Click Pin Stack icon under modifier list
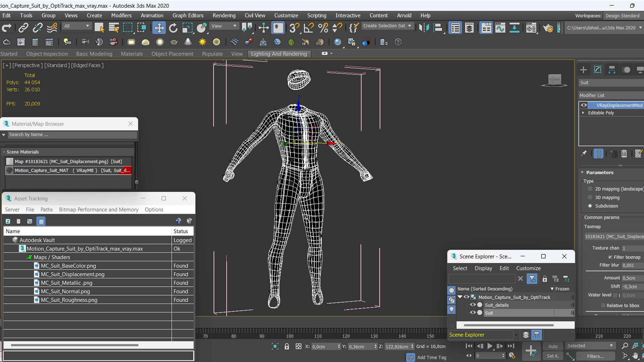The image size is (644, 362). pyautogui.click(x=584, y=154)
